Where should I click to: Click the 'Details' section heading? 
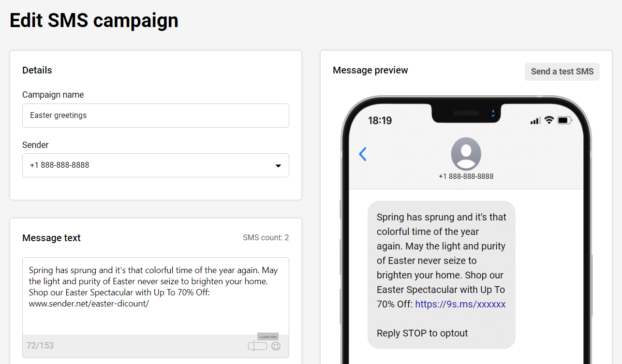coord(37,70)
